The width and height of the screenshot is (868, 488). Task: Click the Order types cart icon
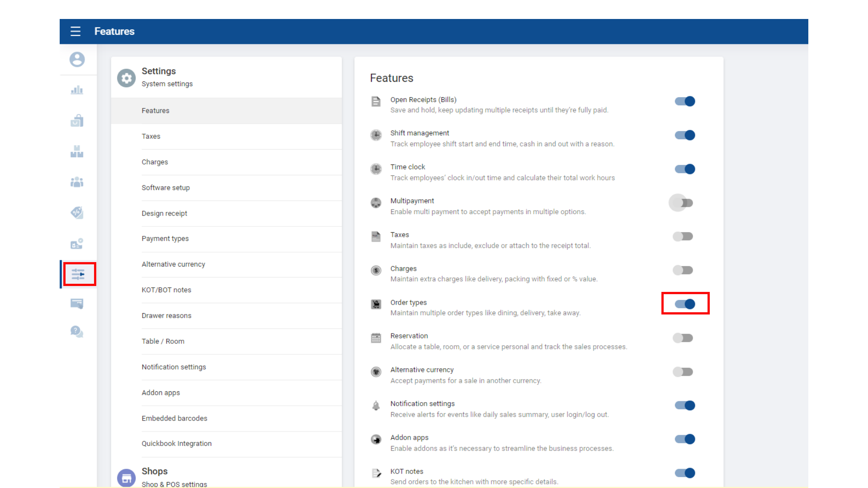[x=376, y=304]
